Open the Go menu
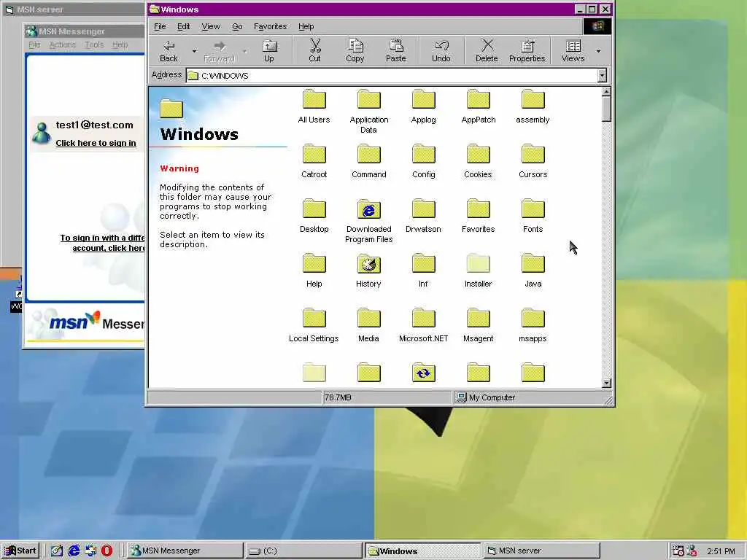This screenshot has height=560, width=747. click(x=237, y=27)
